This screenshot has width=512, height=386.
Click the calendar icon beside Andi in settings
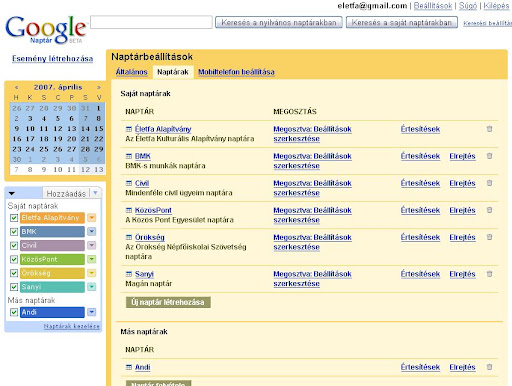pyautogui.click(x=129, y=367)
